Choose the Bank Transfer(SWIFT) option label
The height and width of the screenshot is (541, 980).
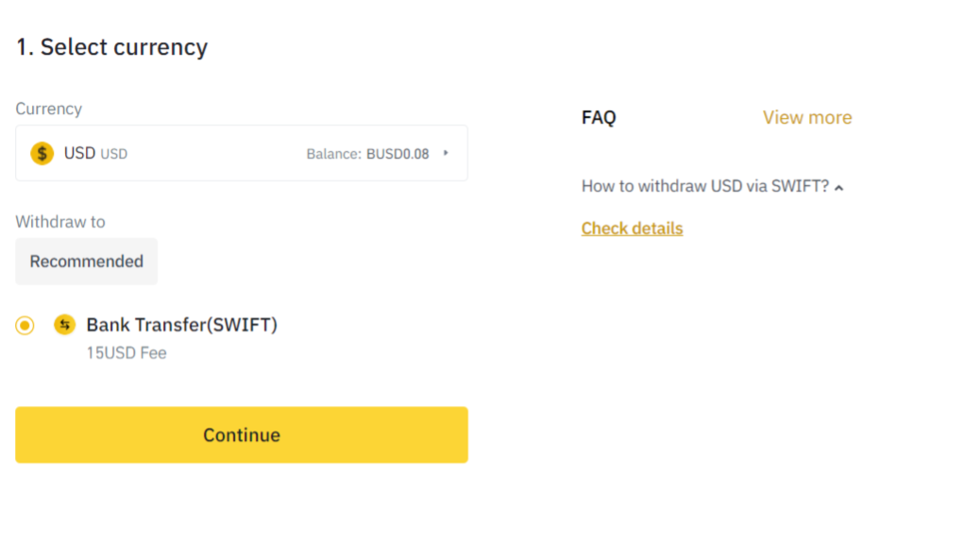(x=182, y=325)
